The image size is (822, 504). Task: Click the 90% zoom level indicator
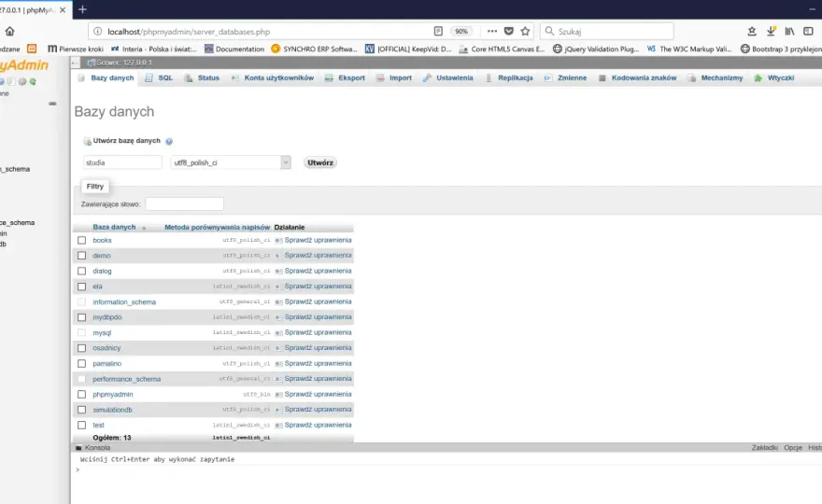click(461, 32)
